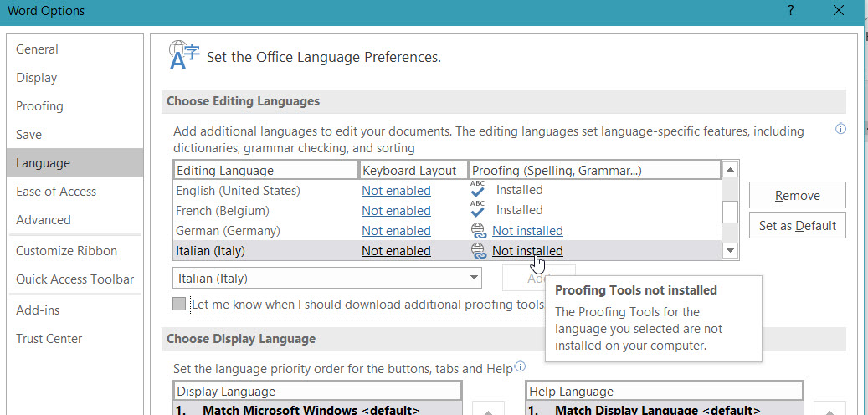Click the Help Language list header
Viewport: 868px width, 415px height.
665,392
